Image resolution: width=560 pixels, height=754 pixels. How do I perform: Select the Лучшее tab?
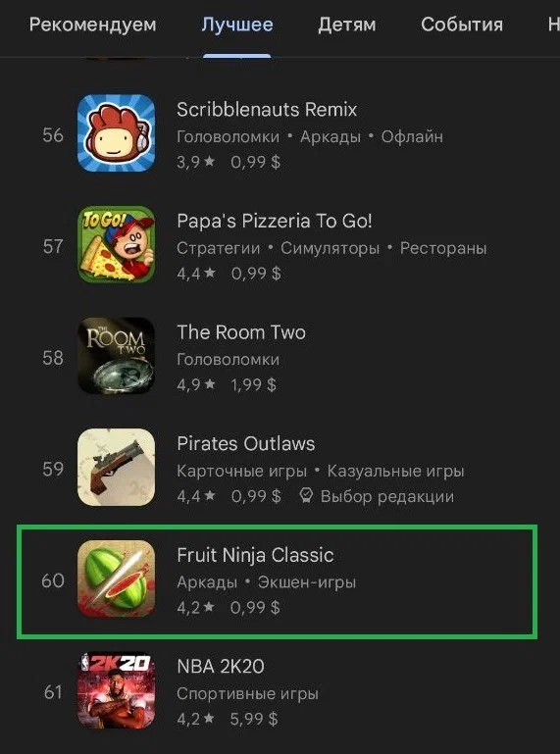[x=237, y=25]
